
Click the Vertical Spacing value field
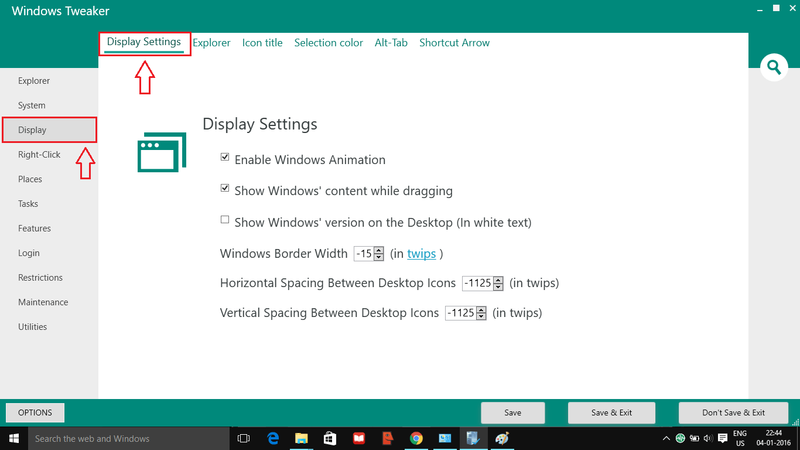tap(461, 313)
